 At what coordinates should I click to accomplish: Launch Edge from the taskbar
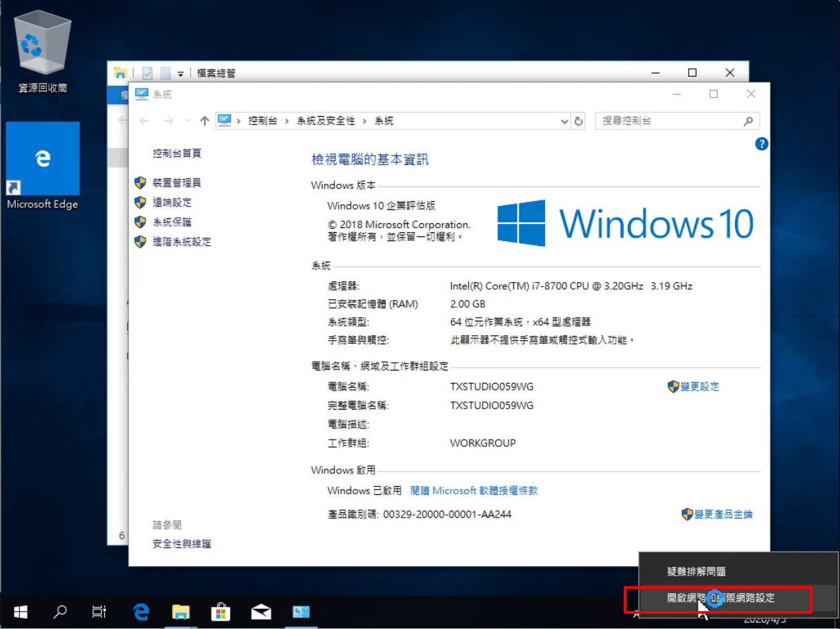click(141, 612)
